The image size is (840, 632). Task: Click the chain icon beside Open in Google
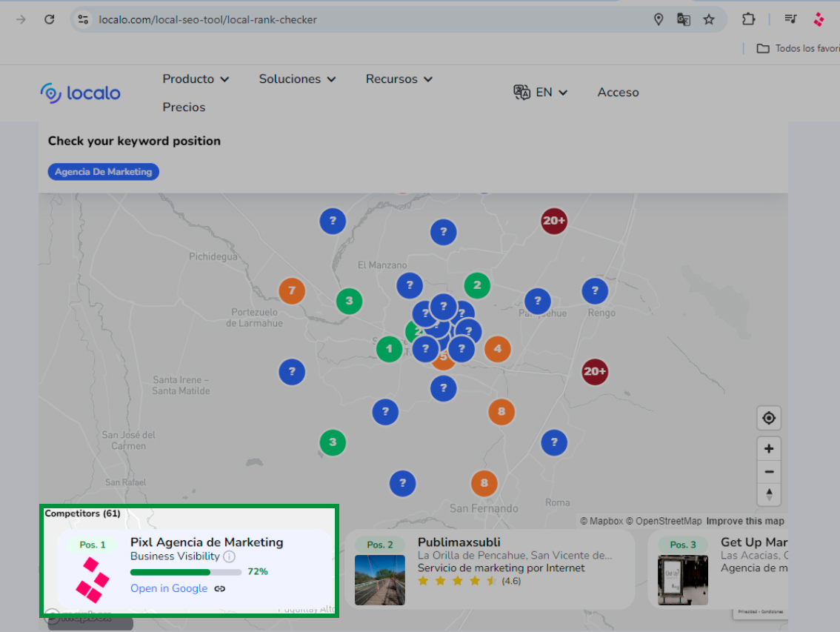220,588
